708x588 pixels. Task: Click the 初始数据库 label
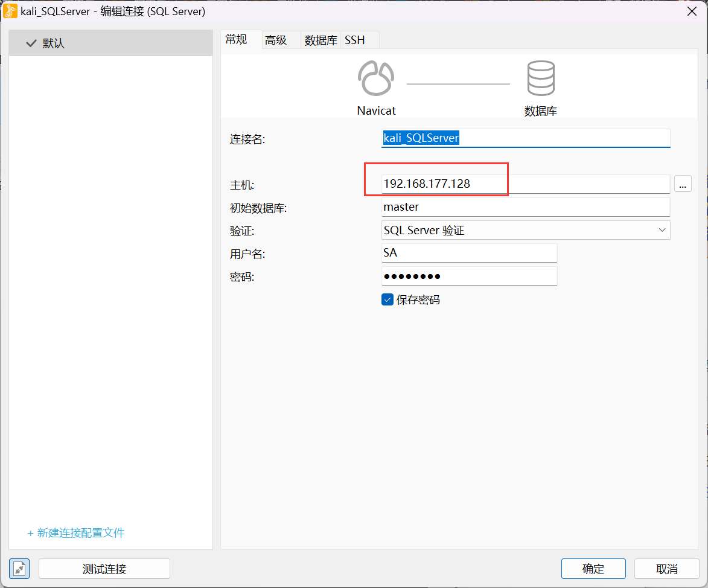tap(258, 208)
